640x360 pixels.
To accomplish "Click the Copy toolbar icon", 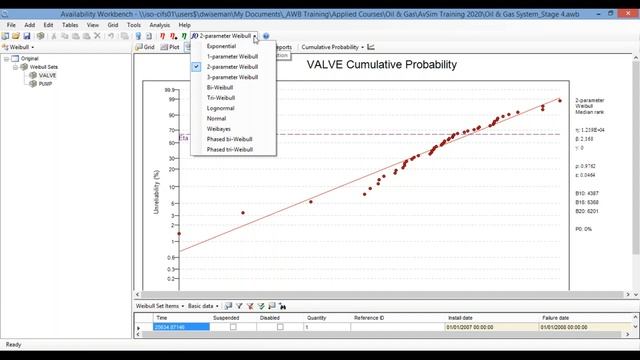I will (64, 36).
